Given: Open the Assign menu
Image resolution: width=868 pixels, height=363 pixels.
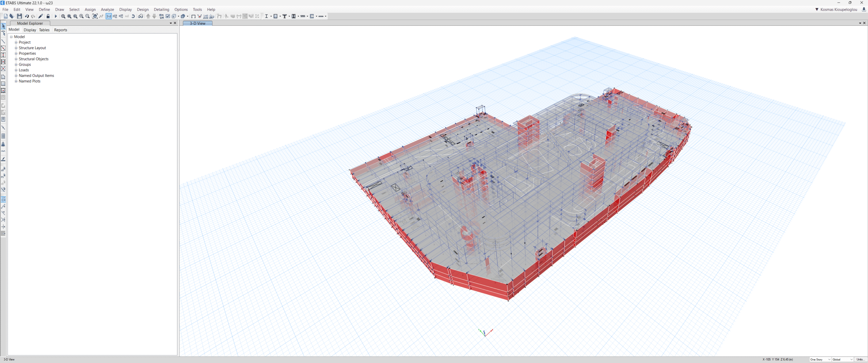Looking at the screenshot, I should tap(90, 9).
